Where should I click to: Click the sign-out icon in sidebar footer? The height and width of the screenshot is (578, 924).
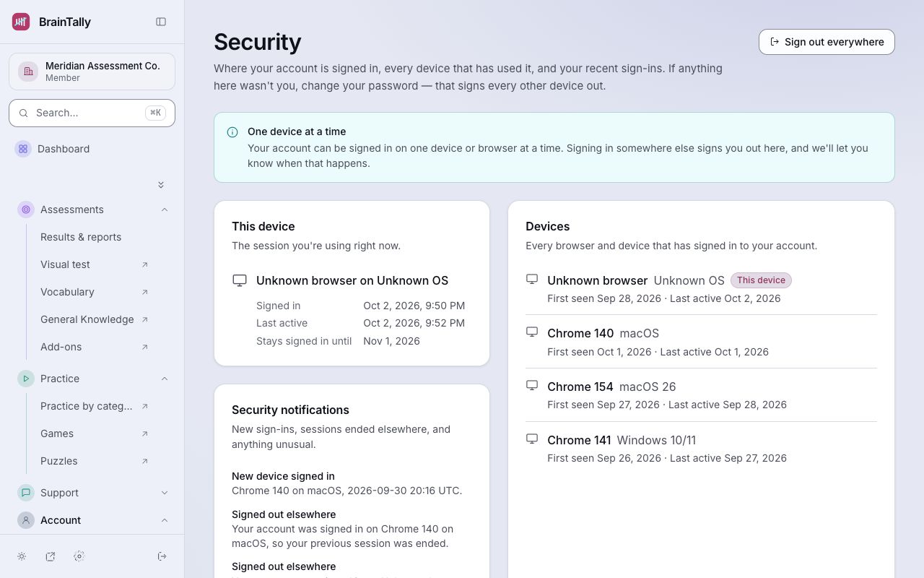162,556
